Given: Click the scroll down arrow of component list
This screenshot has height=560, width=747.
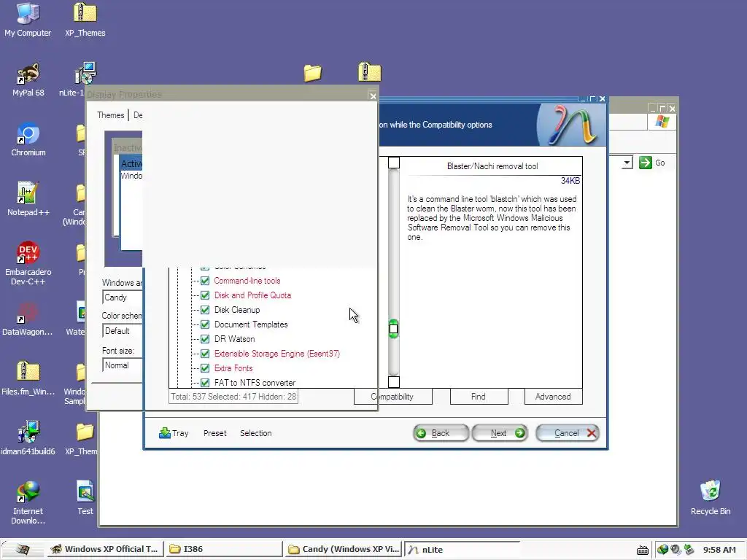Looking at the screenshot, I should pos(393,382).
